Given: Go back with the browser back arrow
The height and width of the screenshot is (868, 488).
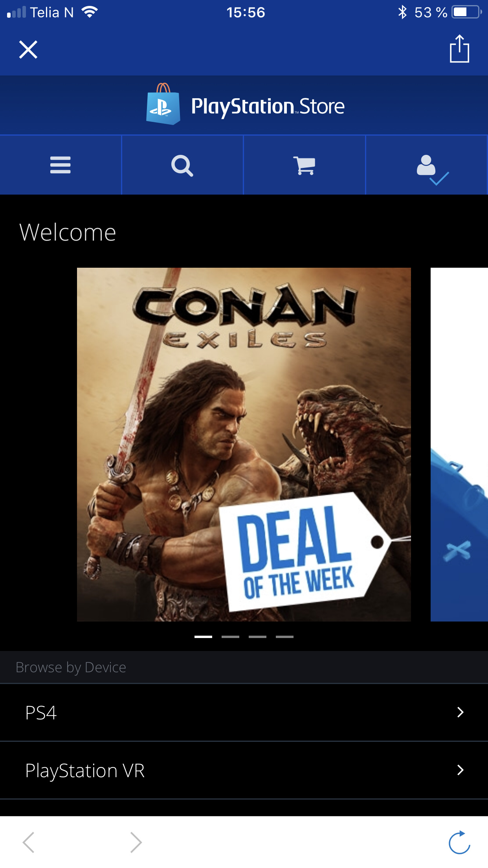Looking at the screenshot, I should point(28,842).
